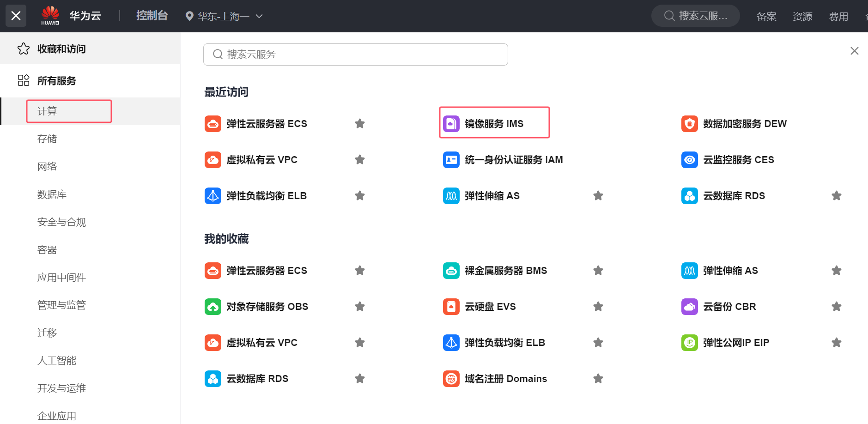Unfavorite 弹性公网IP EIP via its star
This screenshot has width=868, height=424.
coord(837,342)
